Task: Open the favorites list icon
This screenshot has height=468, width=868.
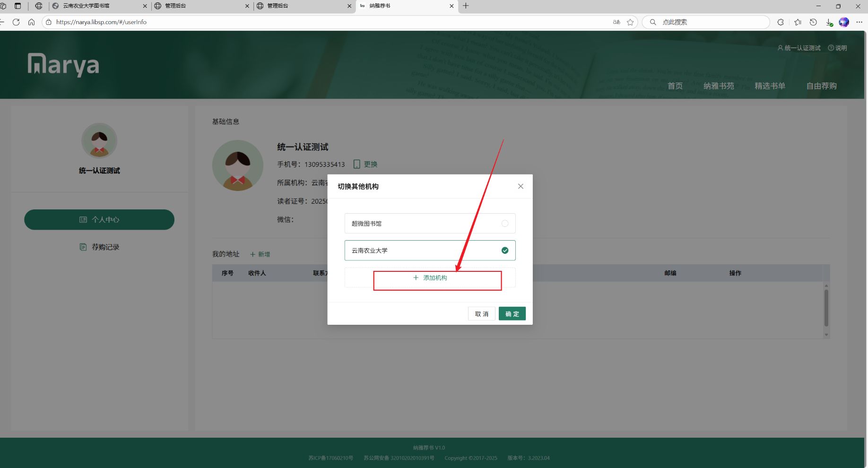Action: [798, 22]
